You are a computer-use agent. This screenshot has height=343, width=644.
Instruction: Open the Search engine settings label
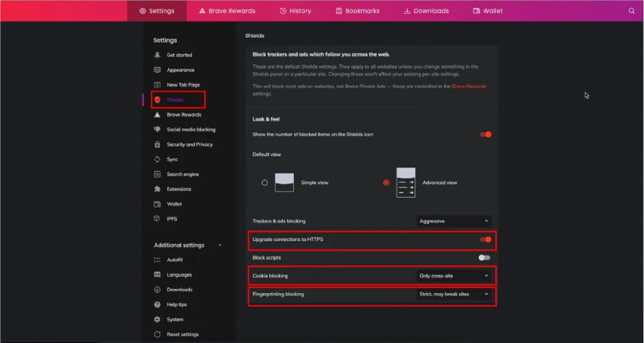click(183, 174)
